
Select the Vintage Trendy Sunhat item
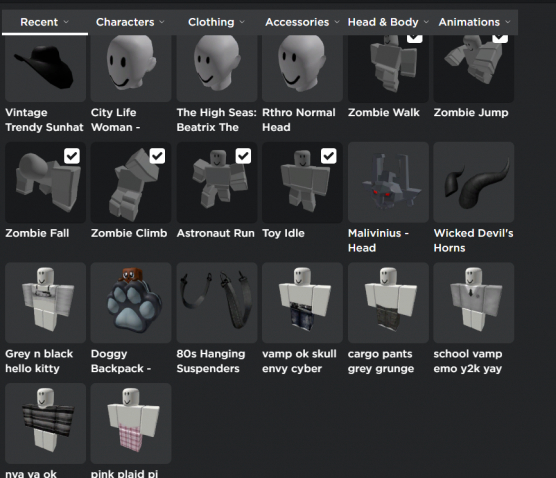tap(45, 68)
